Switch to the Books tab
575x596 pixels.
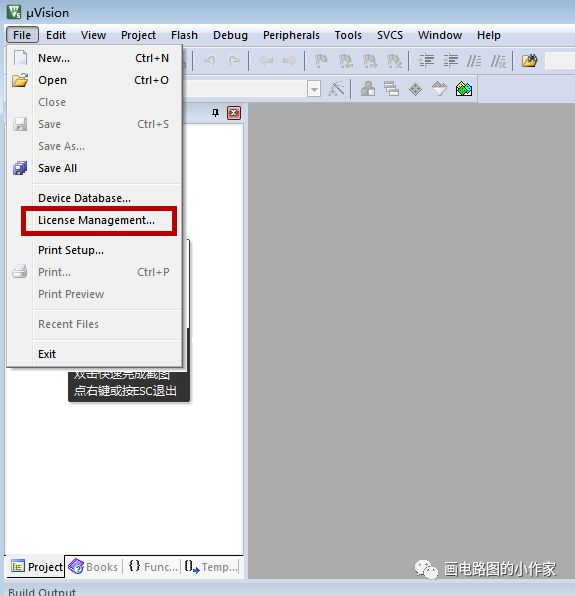(93, 567)
